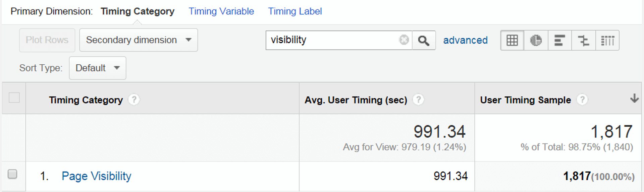Open User Timing Sample help icon
This screenshot has height=192, width=644.
tap(582, 100)
